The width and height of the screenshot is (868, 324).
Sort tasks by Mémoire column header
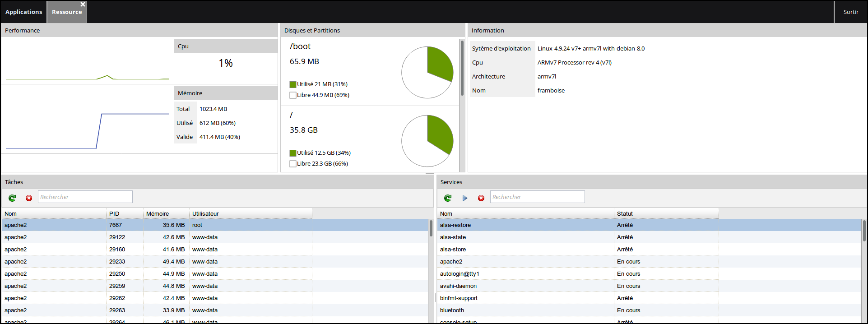[x=166, y=213]
